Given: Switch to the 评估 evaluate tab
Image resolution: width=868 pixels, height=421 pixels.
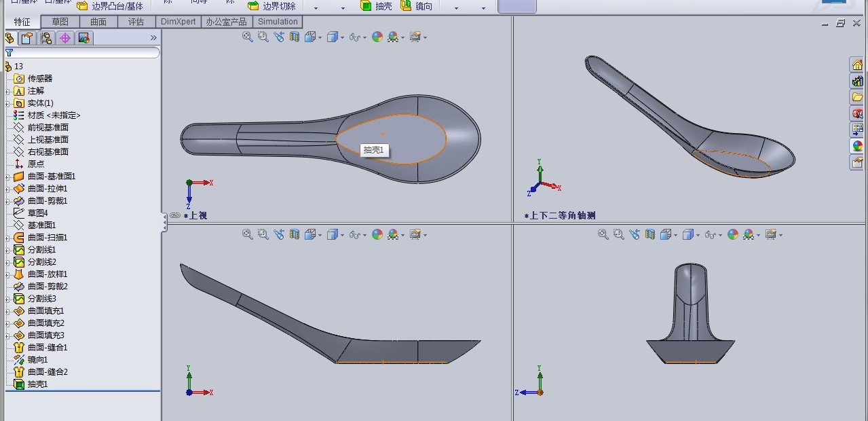Looking at the screenshot, I should point(136,22).
